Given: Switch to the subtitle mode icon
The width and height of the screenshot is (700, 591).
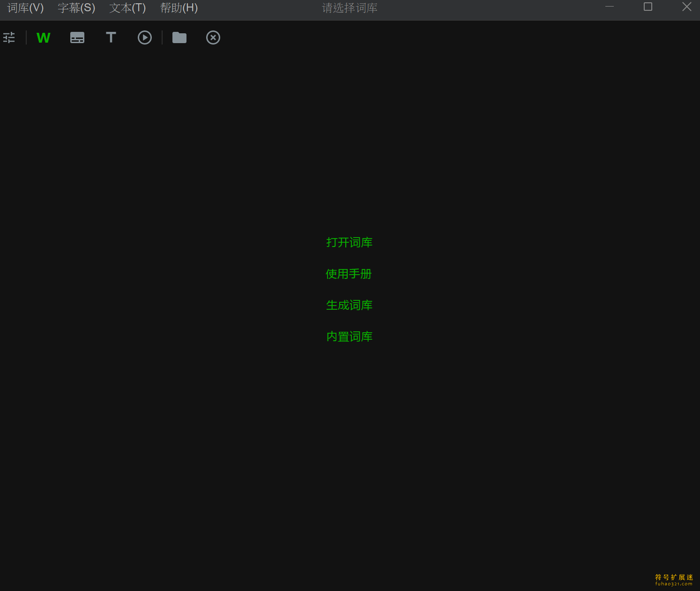Looking at the screenshot, I should [x=77, y=37].
